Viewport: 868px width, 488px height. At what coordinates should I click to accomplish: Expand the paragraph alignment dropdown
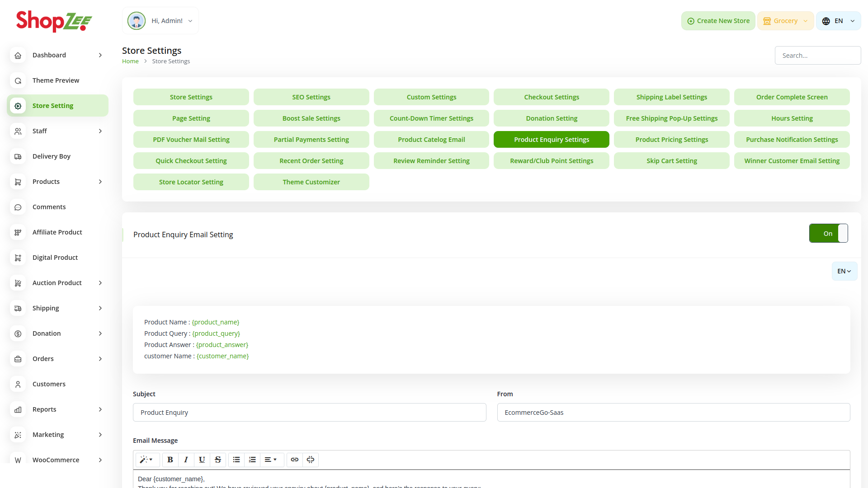click(270, 460)
